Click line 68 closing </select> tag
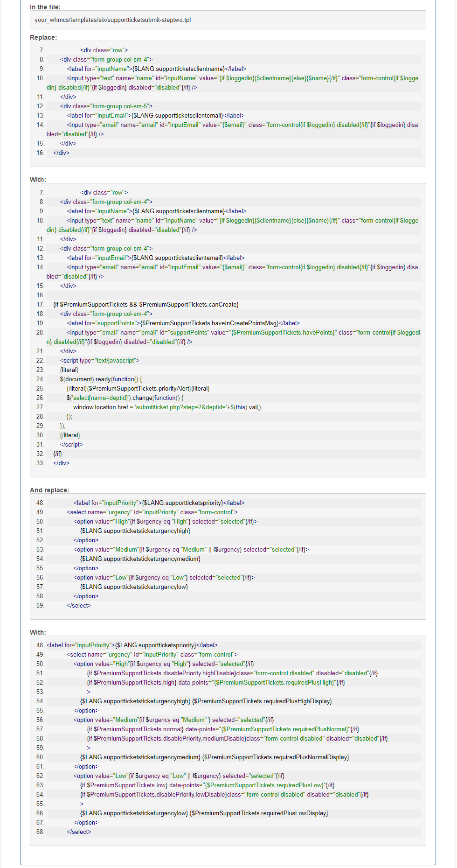Viewport: 457px width, 868px height. pyautogui.click(x=79, y=832)
